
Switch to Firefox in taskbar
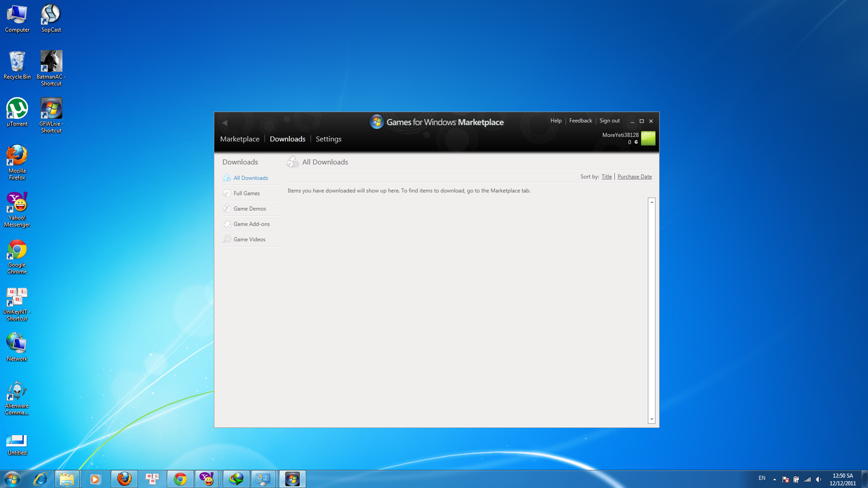pos(124,479)
